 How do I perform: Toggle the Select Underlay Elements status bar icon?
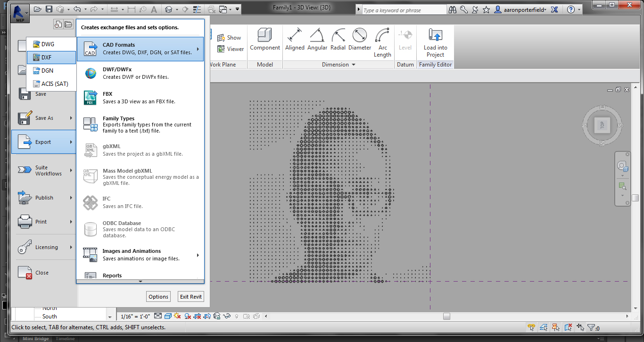[544, 327]
